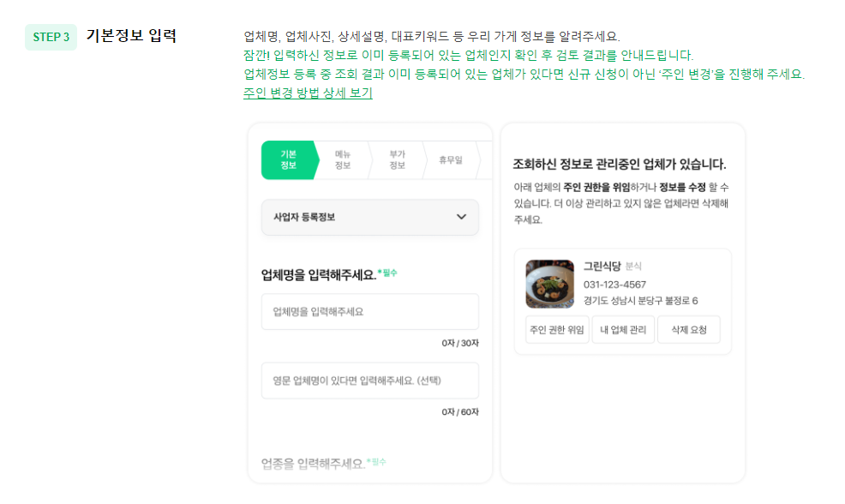The width and height of the screenshot is (845, 504).
Task: Click the 업체명 input field
Action: pyautogui.click(x=369, y=311)
